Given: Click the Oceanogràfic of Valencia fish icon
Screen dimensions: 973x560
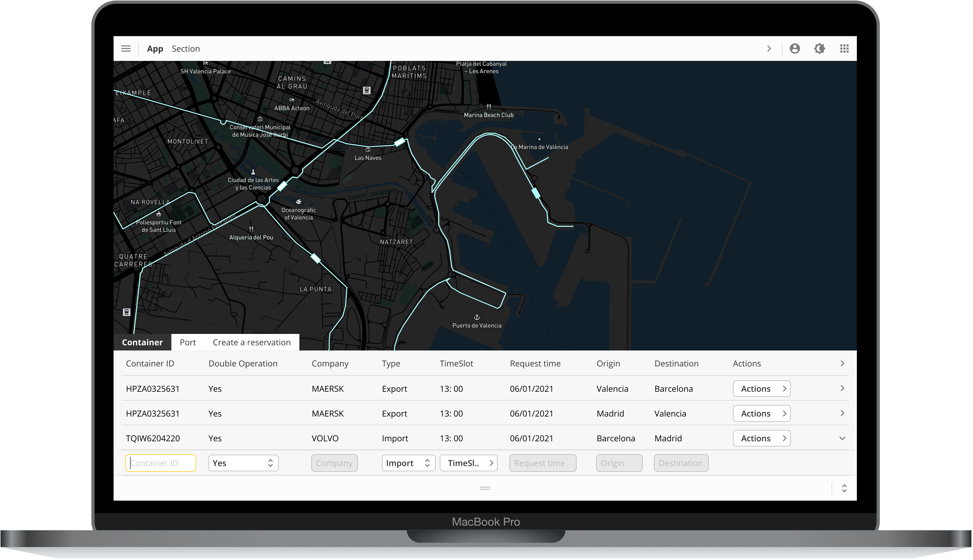Looking at the screenshot, I should [298, 202].
